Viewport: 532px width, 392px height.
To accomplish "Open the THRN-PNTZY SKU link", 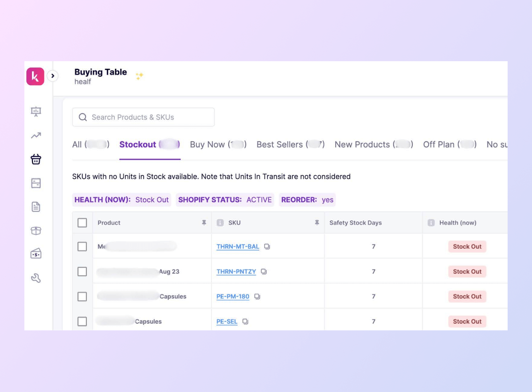I will point(236,271).
